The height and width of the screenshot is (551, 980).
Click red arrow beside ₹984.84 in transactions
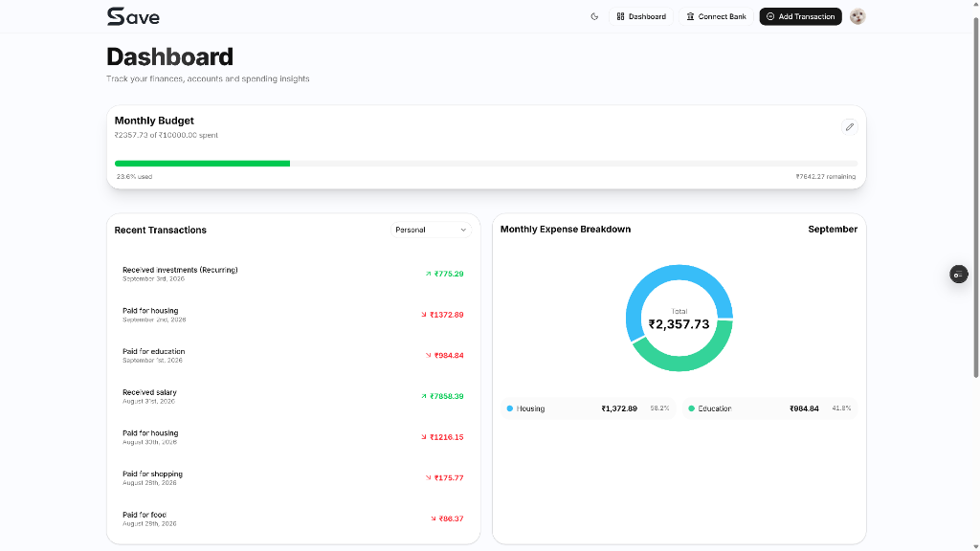[x=428, y=356]
